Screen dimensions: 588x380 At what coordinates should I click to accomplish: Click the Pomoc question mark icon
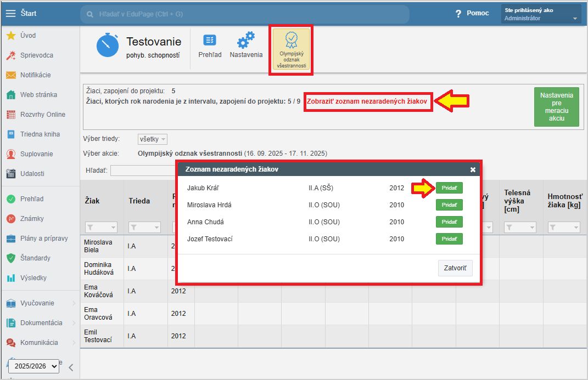coord(458,14)
